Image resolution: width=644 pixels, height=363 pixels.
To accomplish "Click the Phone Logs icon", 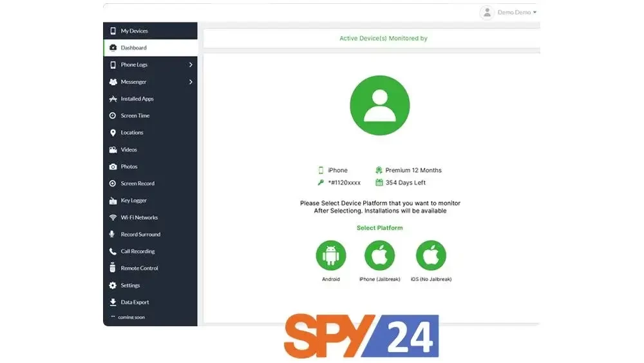I will [x=113, y=65].
